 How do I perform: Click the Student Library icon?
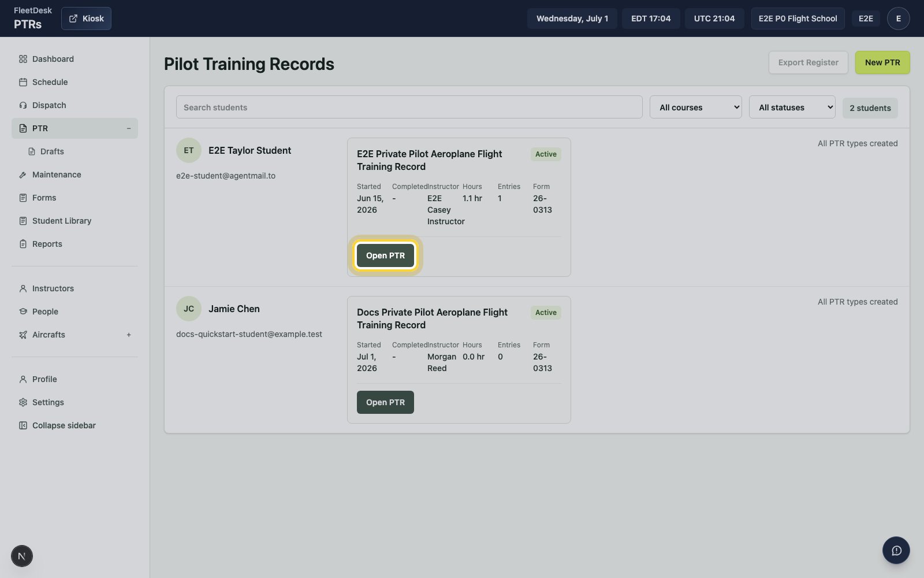pyautogui.click(x=23, y=221)
